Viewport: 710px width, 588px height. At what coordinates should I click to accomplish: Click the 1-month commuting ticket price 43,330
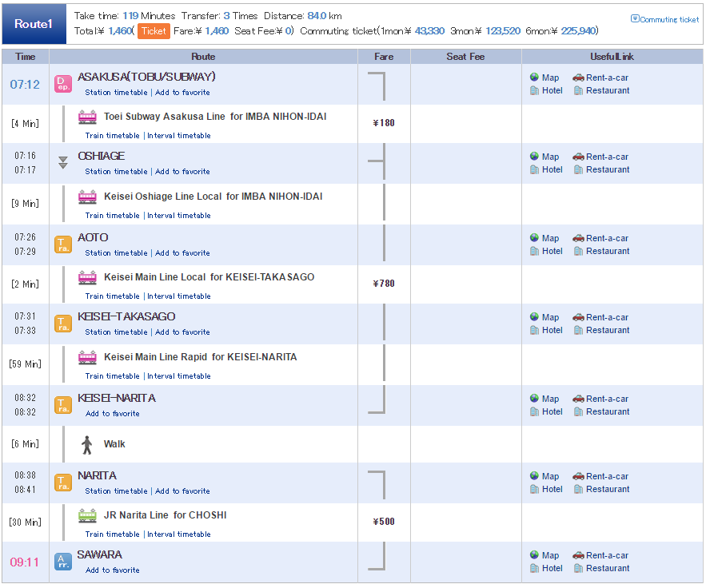pyautogui.click(x=429, y=30)
